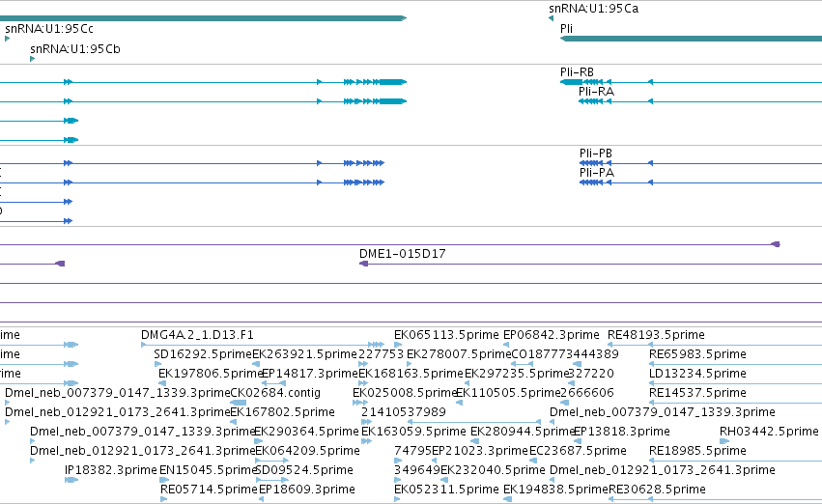Open the Pli-RB transcript label
822x504 pixels.
pos(577,72)
